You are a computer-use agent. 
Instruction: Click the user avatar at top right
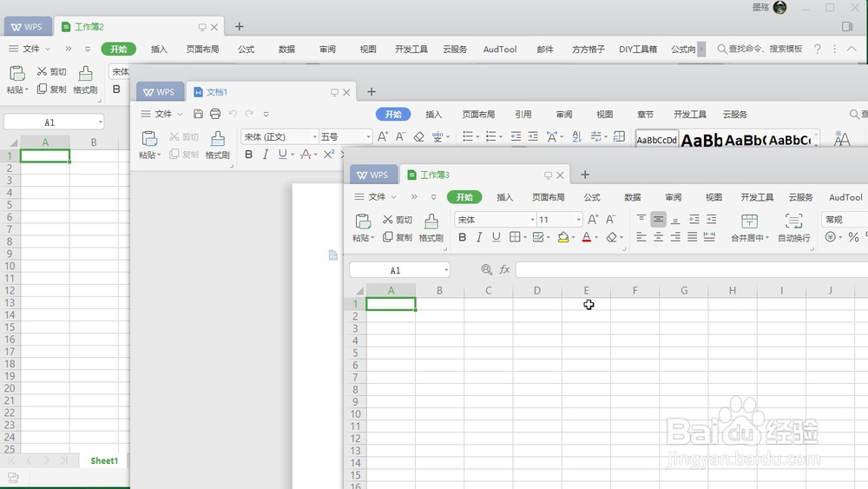780,7
